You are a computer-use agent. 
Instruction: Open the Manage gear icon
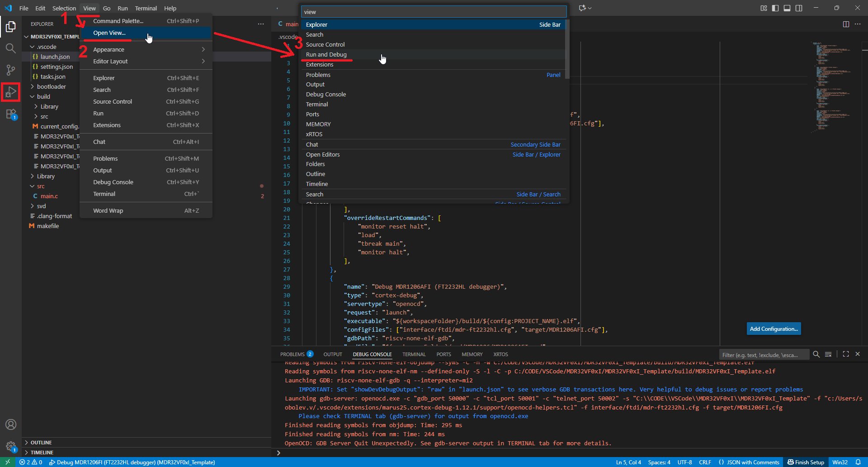pyautogui.click(x=11, y=446)
